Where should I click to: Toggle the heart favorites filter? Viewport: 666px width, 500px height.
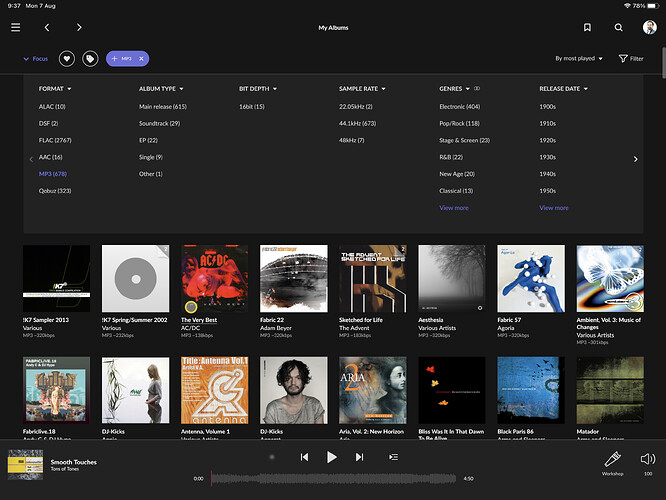(67, 59)
